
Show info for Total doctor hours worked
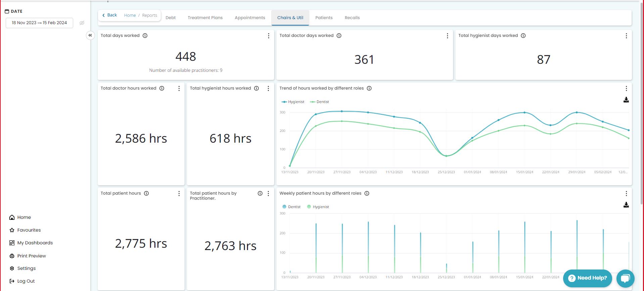[x=162, y=88]
